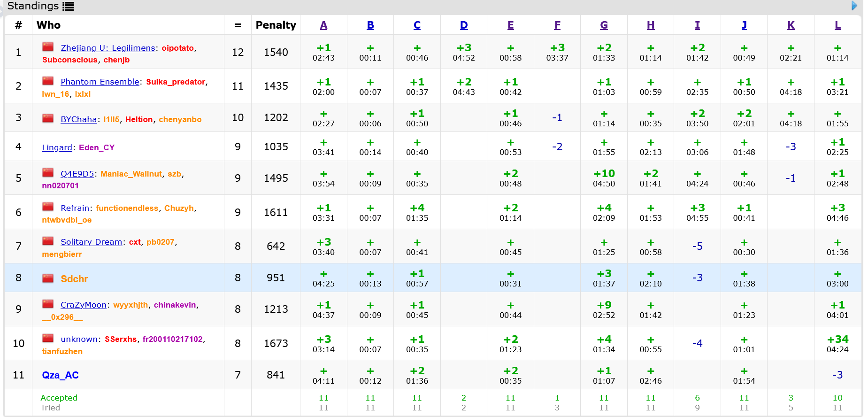Click the flag icon beside BYChaha

tap(48, 118)
